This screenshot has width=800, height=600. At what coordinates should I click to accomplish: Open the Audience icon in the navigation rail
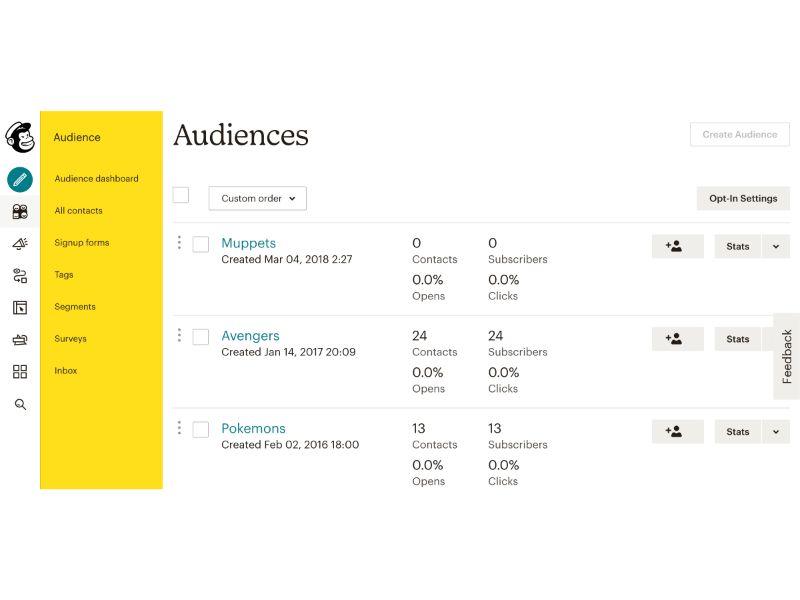[18, 211]
